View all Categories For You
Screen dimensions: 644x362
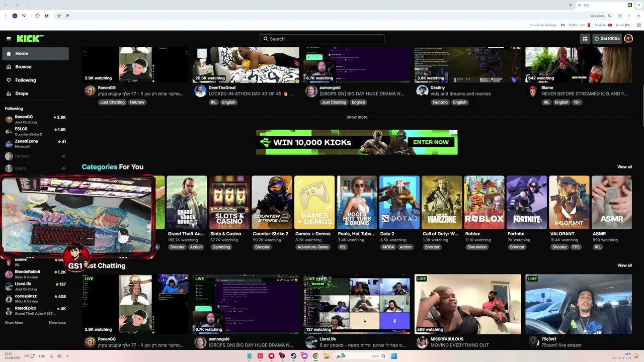click(624, 167)
